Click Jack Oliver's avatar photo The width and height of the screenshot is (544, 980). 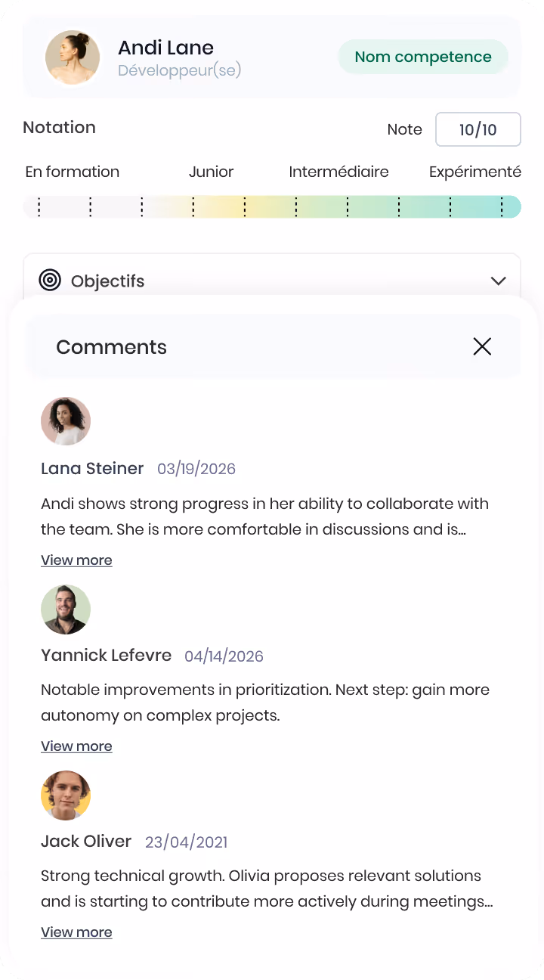[x=66, y=795]
